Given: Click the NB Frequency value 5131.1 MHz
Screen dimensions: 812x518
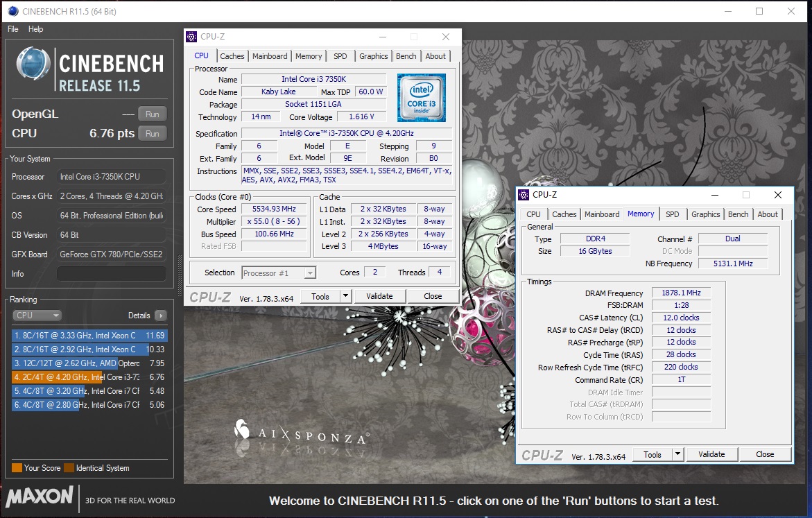Looking at the screenshot, I should coord(733,263).
